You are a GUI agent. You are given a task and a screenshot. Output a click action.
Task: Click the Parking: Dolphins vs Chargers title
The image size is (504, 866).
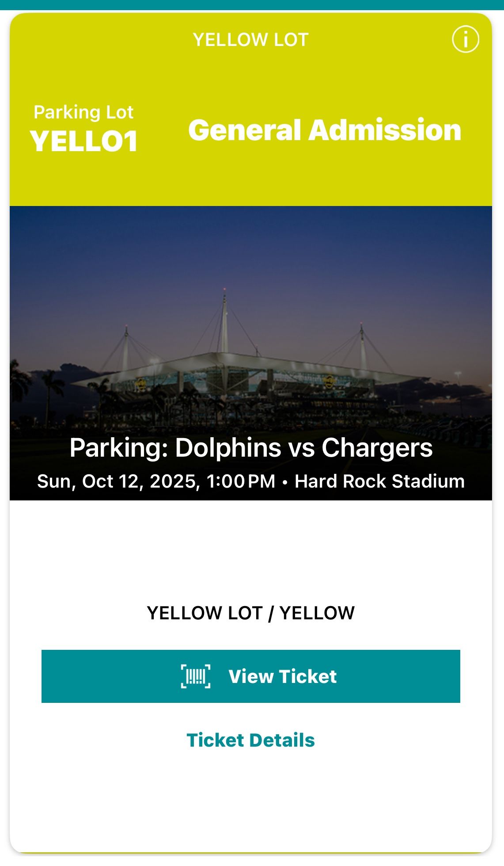(251, 448)
